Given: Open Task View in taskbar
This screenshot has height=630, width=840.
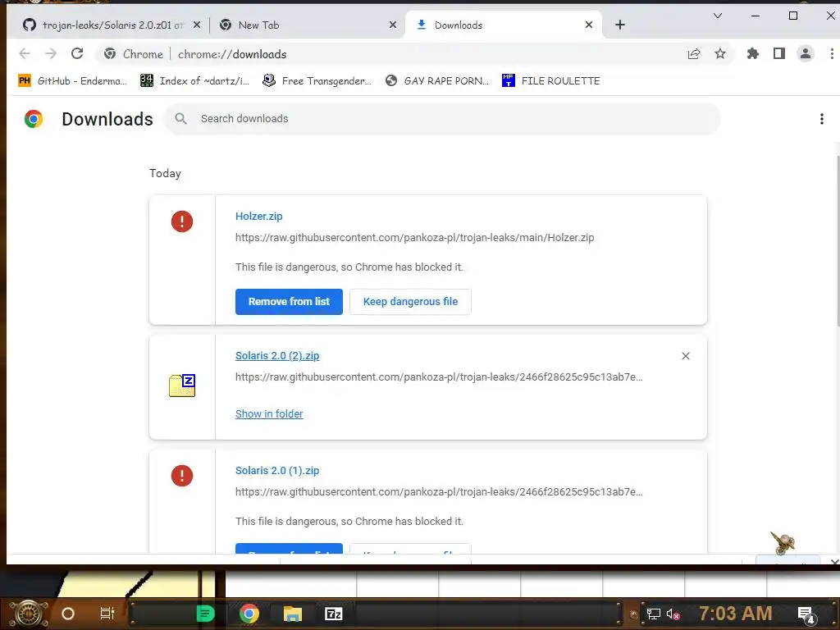Looking at the screenshot, I should coord(107,614).
